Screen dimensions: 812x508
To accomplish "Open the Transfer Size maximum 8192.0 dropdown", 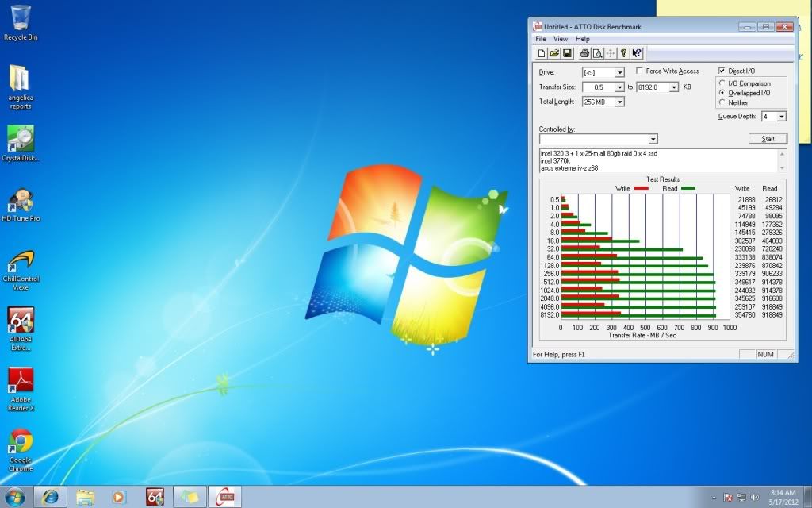I will [x=674, y=87].
